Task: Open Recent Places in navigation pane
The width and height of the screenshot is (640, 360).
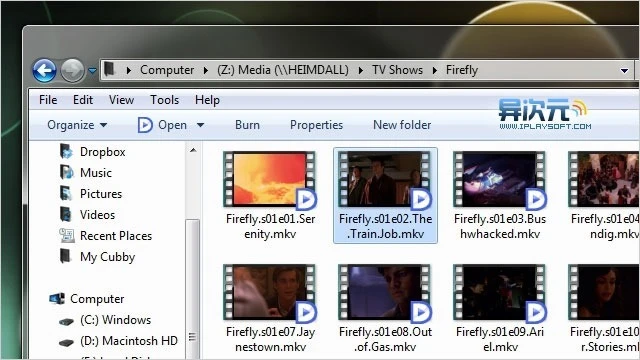Action: pyautogui.click(x=116, y=236)
